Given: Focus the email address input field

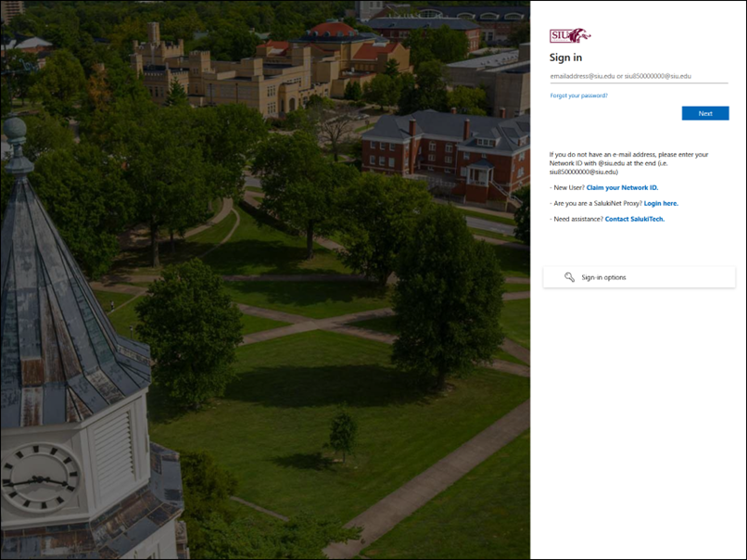Looking at the screenshot, I should click(x=638, y=76).
